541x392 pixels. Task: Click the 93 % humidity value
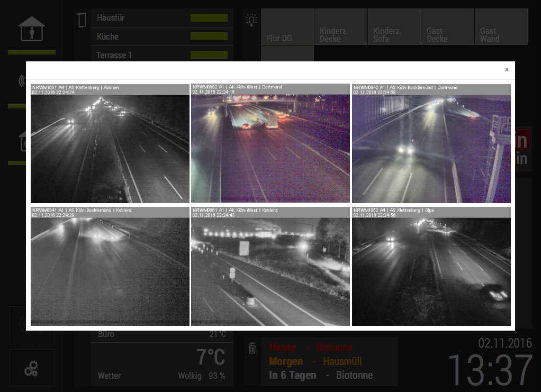pos(217,376)
